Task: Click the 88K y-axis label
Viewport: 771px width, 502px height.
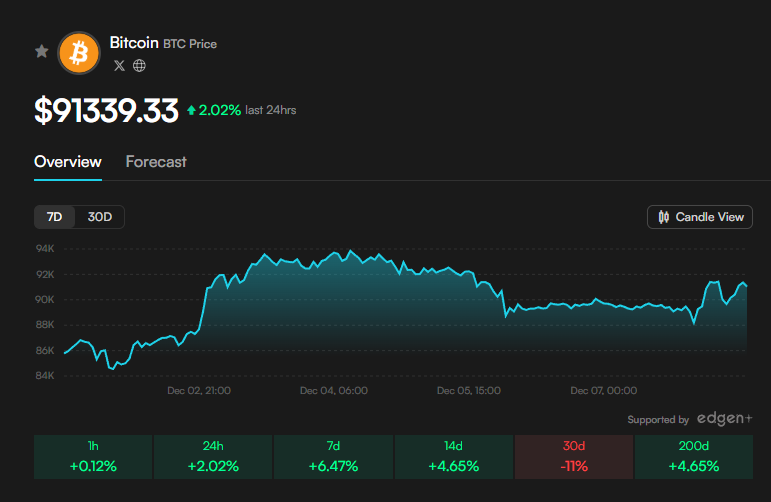Action: 45,325
